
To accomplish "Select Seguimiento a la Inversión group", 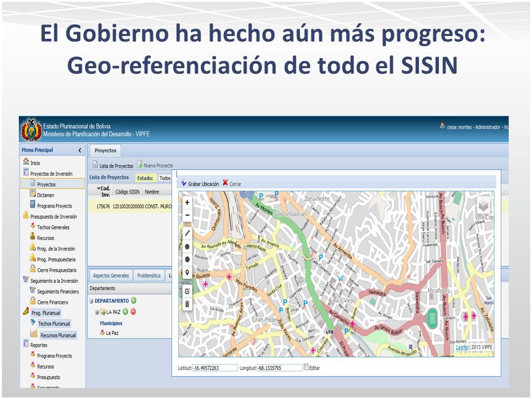I will click(50, 280).
